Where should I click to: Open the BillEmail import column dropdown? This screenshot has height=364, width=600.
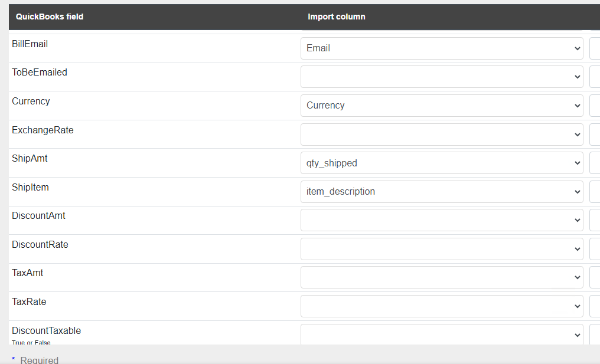pos(442,48)
